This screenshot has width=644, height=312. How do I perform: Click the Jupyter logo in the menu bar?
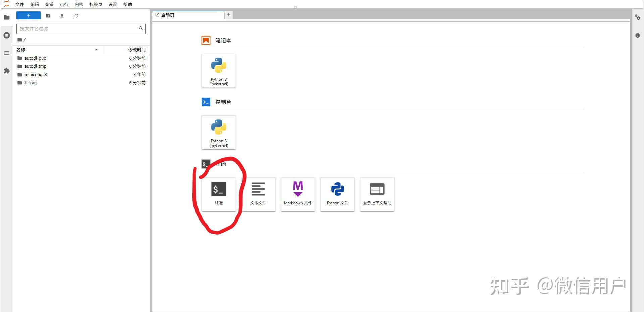click(x=6, y=4)
